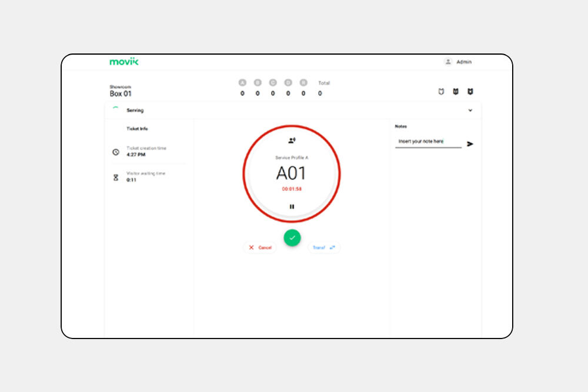Click the Serving section header
This screenshot has height=392, width=588.
tap(135, 110)
